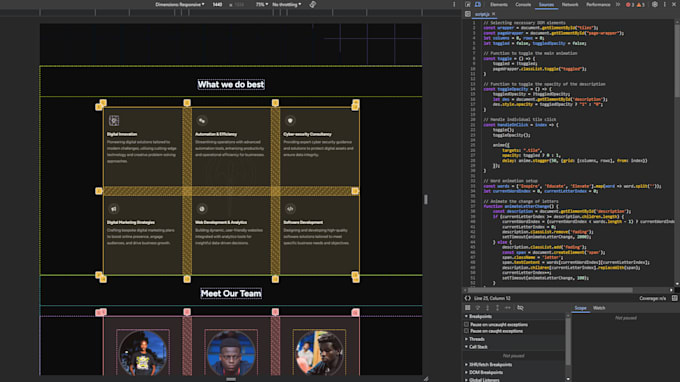The height and width of the screenshot is (382, 680).
Task: Open the Dimensions Responsive dropdown
Action: click(180, 4)
